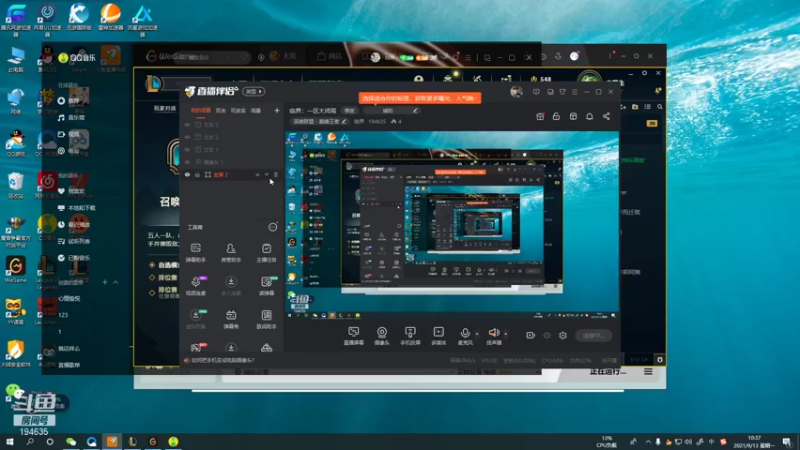Add a 摄像头 source from bottom toolbar
The width and height of the screenshot is (800, 450).
point(382,336)
